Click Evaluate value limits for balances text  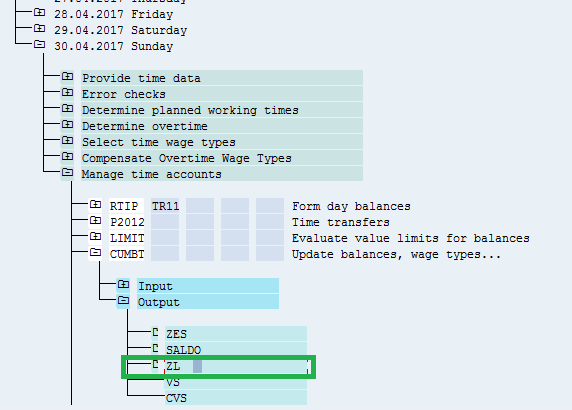click(x=411, y=239)
